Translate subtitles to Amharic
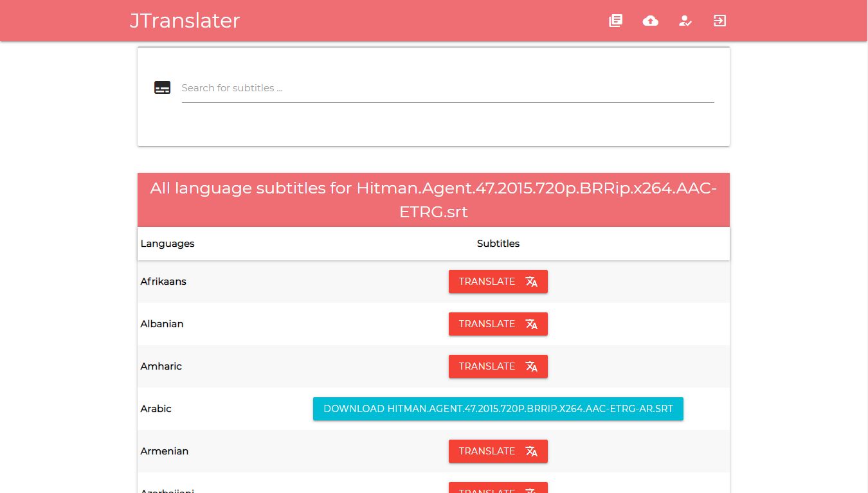The height and width of the screenshot is (493, 868). (x=498, y=366)
